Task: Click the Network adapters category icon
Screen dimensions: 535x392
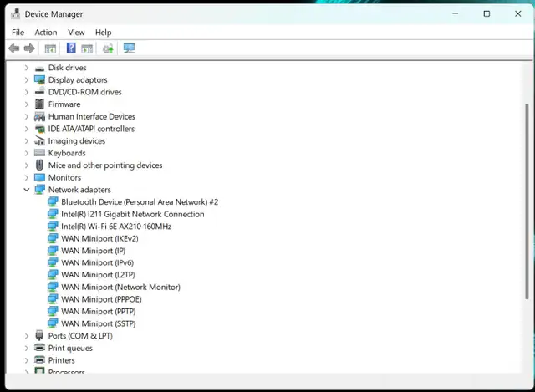Action: (39, 190)
